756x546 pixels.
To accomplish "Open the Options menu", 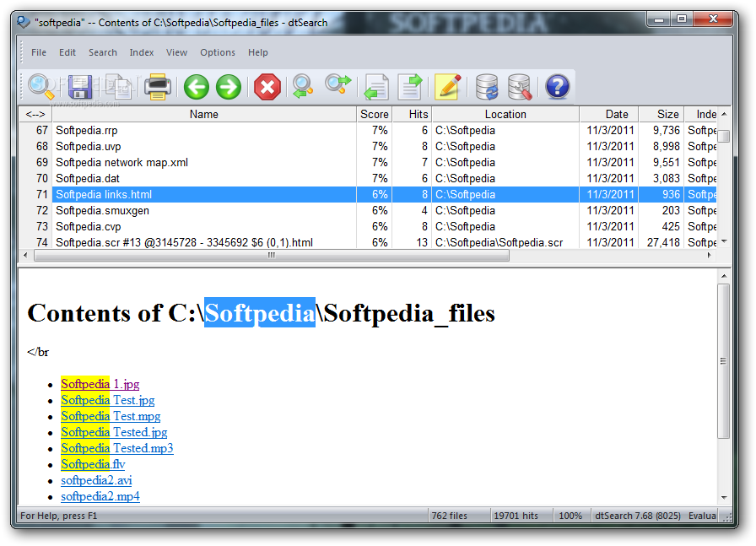I will pyautogui.click(x=218, y=52).
